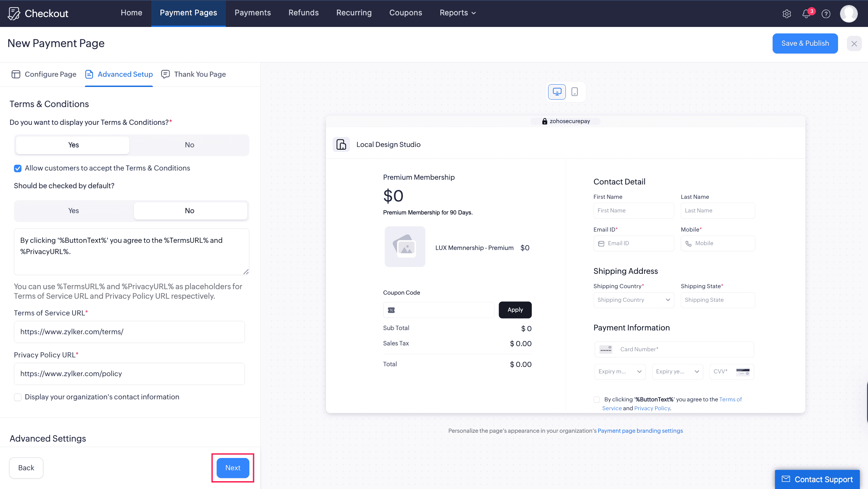The width and height of the screenshot is (868, 489).
Task: Go to the Recurring tab
Action: tap(354, 13)
